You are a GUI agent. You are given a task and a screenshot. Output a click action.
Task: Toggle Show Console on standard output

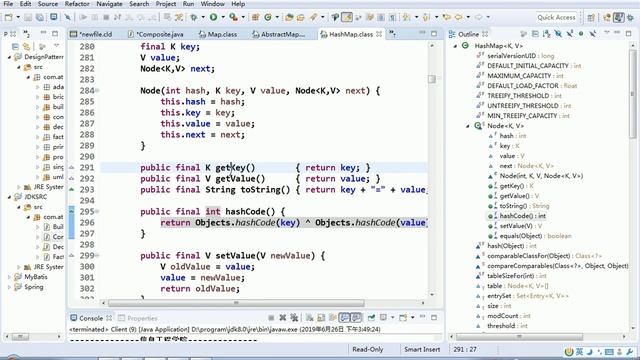pyautogui.click(x=344, y=318)
